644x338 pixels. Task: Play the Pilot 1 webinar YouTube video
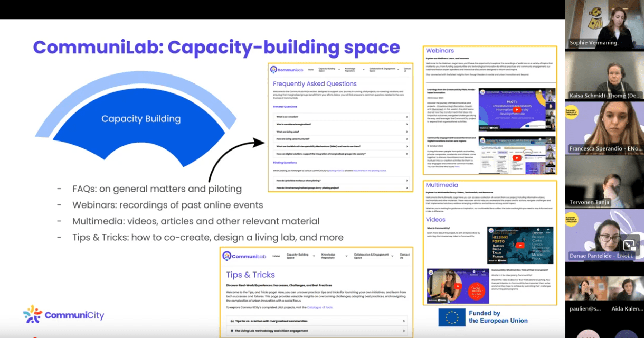click(517, 110)
